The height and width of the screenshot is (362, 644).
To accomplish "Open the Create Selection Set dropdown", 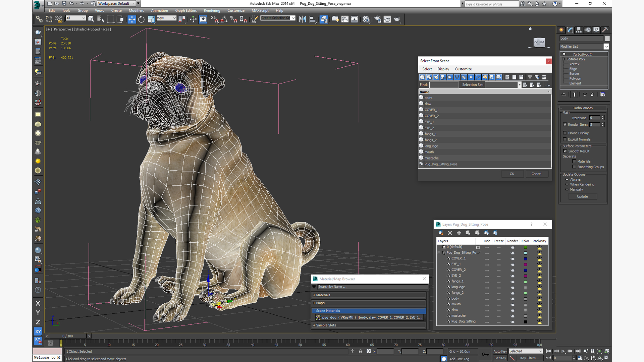I will coord(278,18).
